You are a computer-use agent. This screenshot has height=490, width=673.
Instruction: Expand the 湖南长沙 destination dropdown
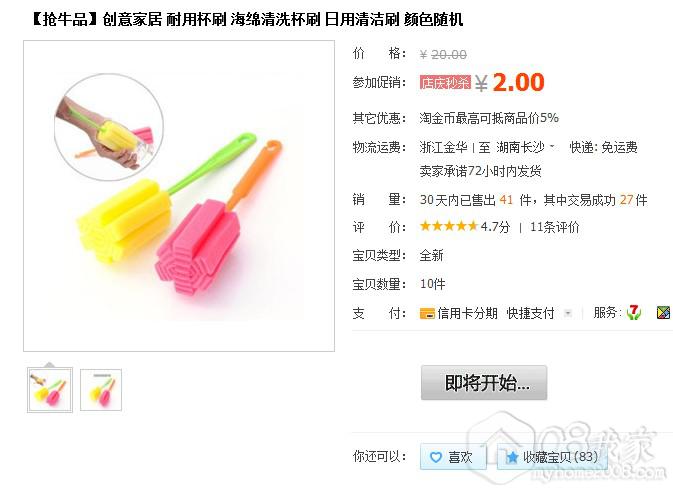click(x=552, y=147)
